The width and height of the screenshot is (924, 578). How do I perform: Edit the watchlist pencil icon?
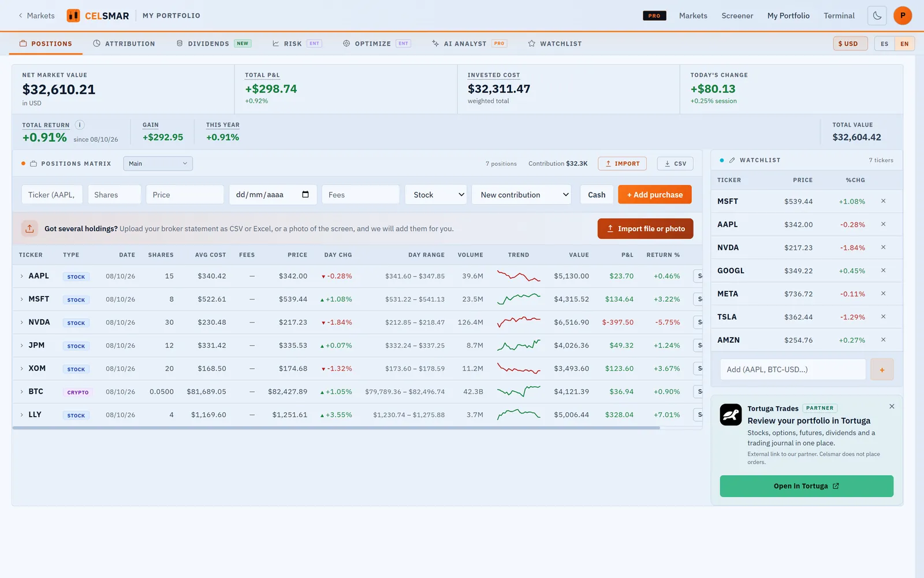[732, 160]
